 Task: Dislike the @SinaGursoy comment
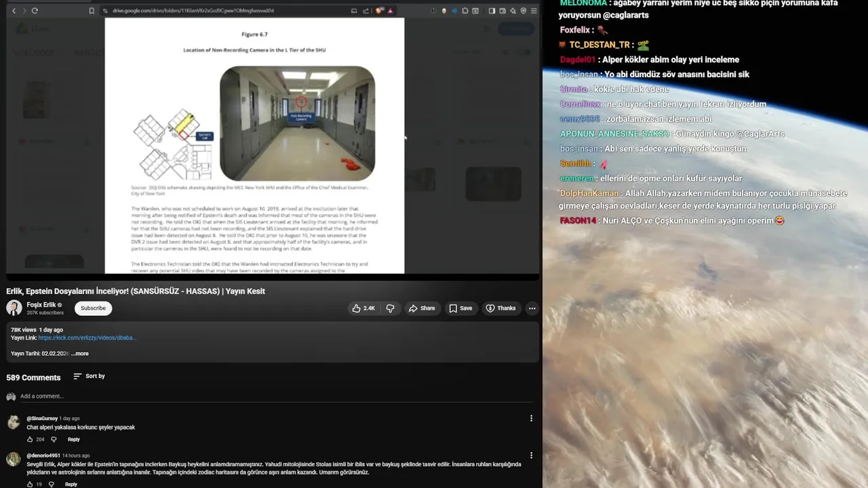(x=54, y=440)
